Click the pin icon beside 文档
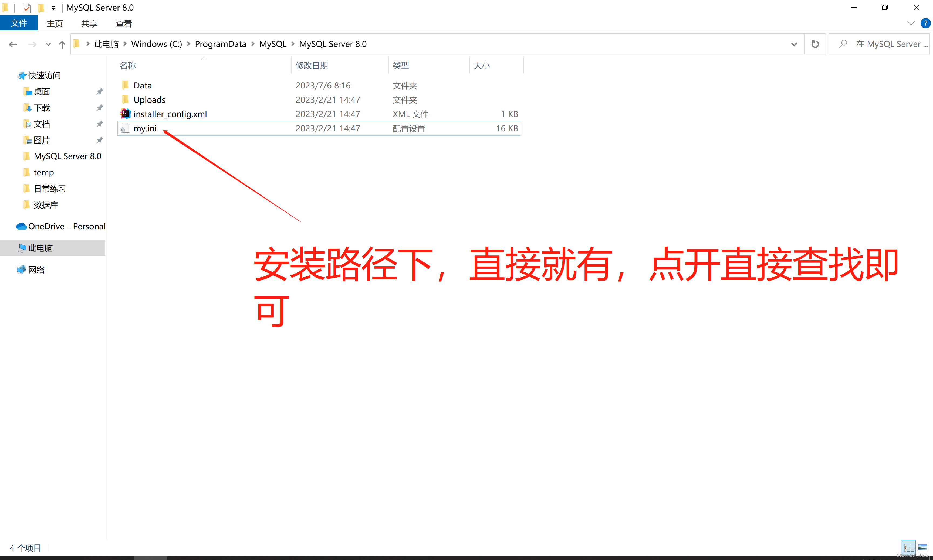This screenshot has height=560, width=933. (99, 124)
